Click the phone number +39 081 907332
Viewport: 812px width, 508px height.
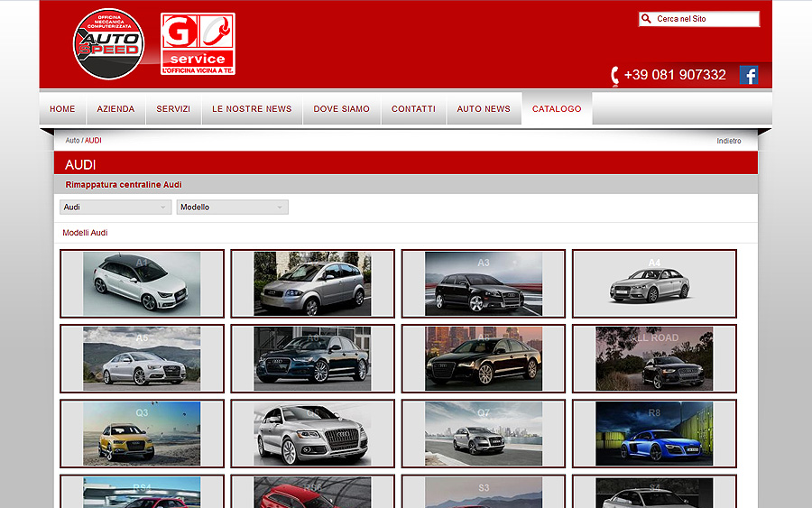(x=675, y=75)
